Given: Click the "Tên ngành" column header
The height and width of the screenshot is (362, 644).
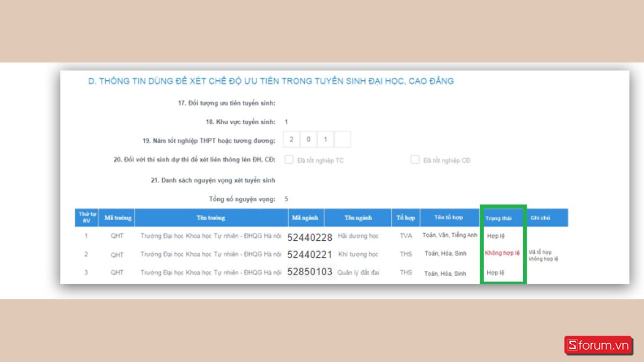Looking at the screenshot, I should click(x=358, y=218).
